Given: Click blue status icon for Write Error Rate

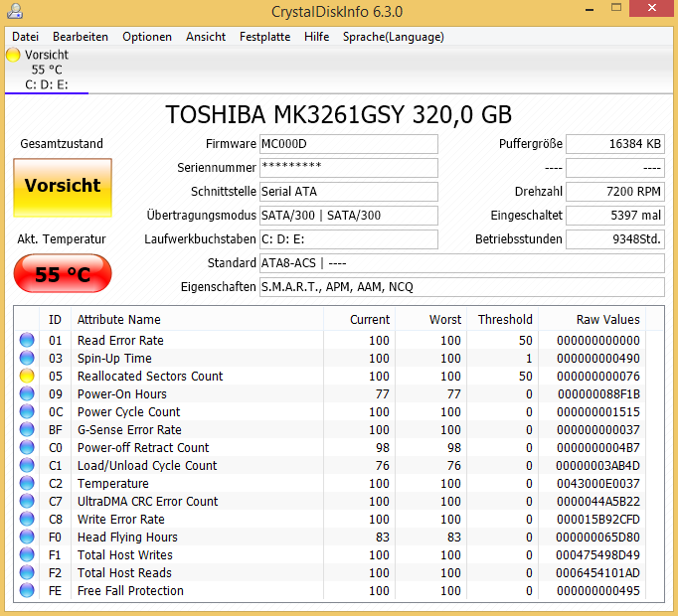Looking at the screenshot, I should click(x=27, y=520).
